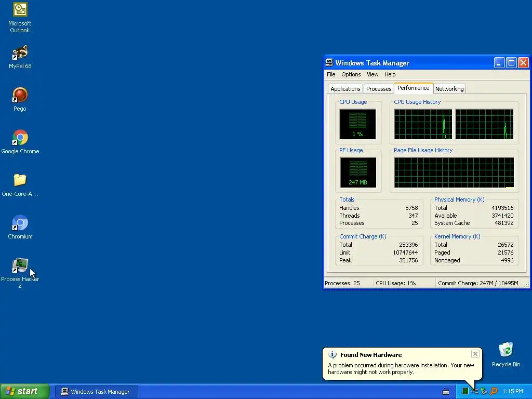Click the Windows Task Manager title text
Viewport: 532px width, 399px height.
[x=372, y=63]
